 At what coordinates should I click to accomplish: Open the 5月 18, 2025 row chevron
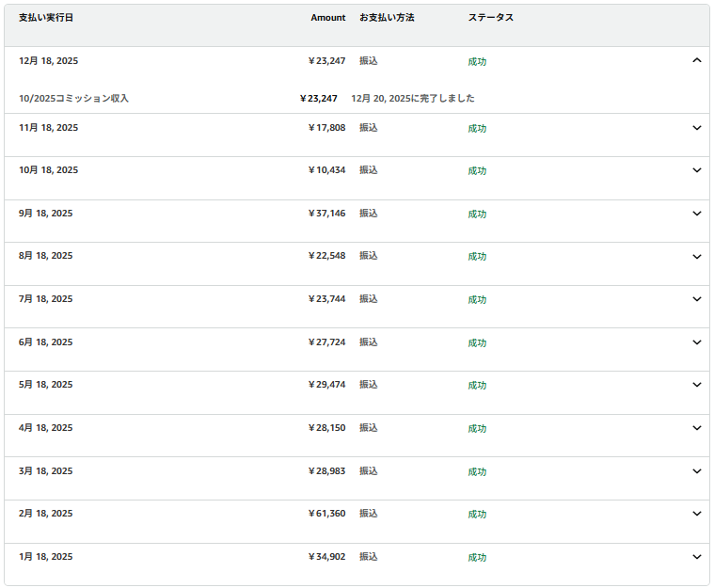coord(696,385)
